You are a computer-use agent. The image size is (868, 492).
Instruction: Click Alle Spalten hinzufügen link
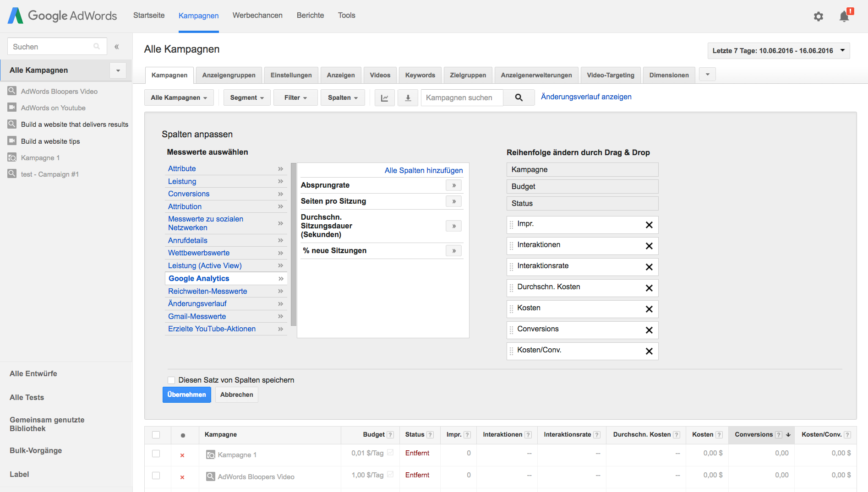(424, 171)
